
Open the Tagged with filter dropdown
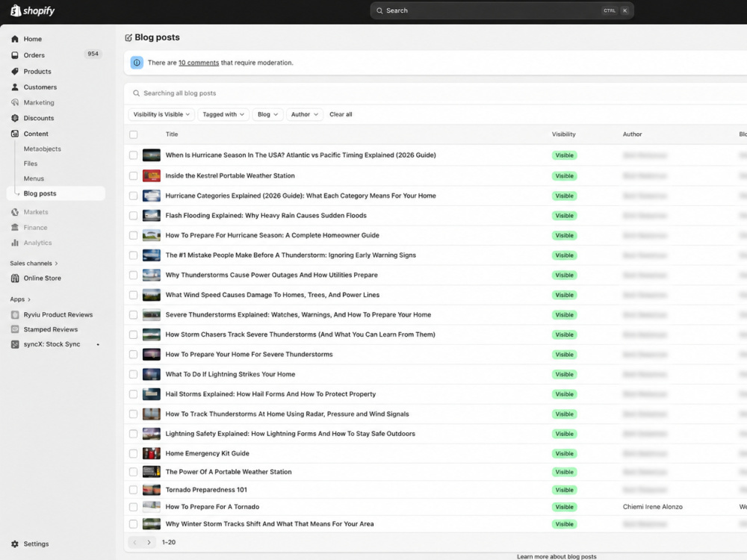[223, 114]
